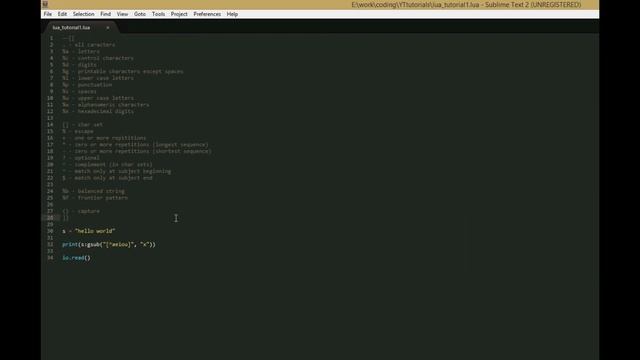Click the '%f - frontier pattern' line
This screenshot has height=360, width=640.
tap(95, 198)
